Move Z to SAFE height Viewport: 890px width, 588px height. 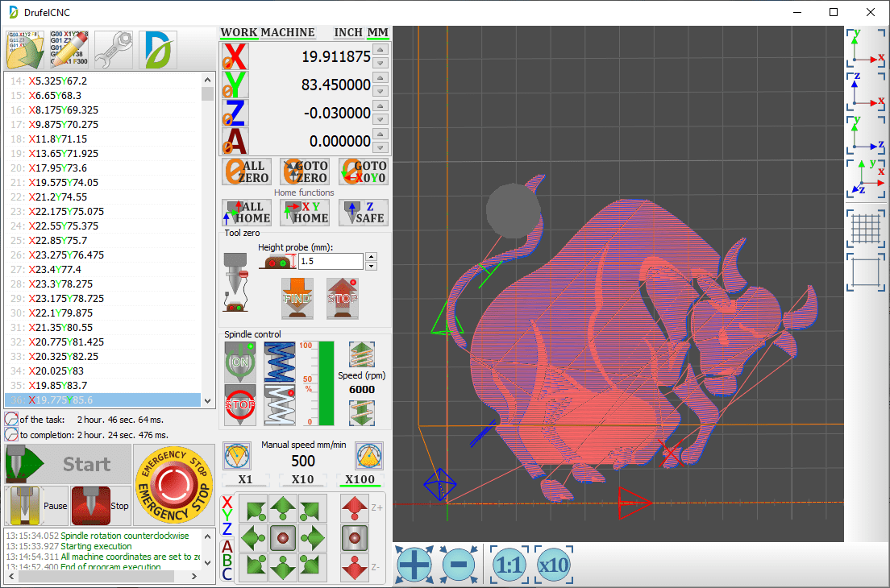point(364,213)
